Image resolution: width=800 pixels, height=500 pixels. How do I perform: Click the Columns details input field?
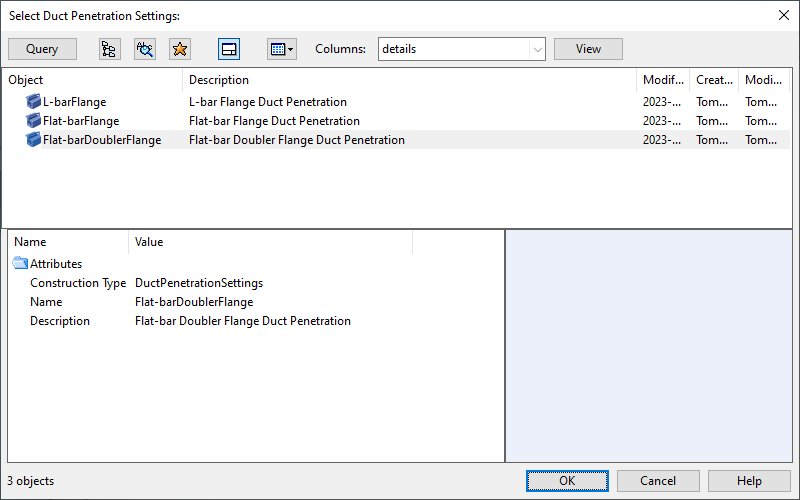pyautogui.click(x=454, y=49)
